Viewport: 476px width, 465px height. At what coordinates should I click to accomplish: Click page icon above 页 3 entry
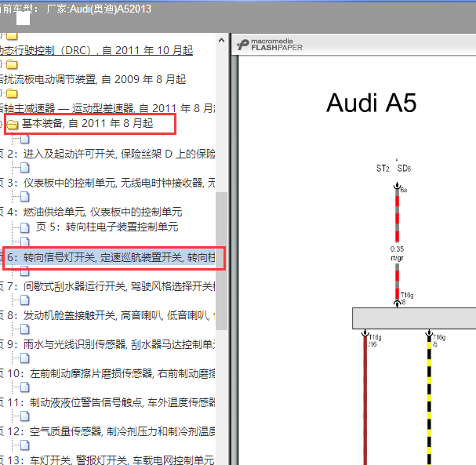pos(24,168)
